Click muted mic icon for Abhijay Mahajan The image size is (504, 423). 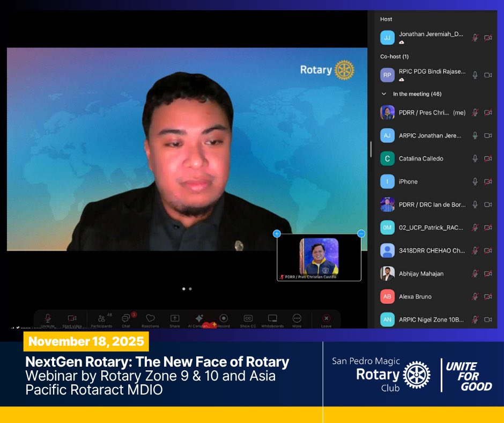pos(475,274)
